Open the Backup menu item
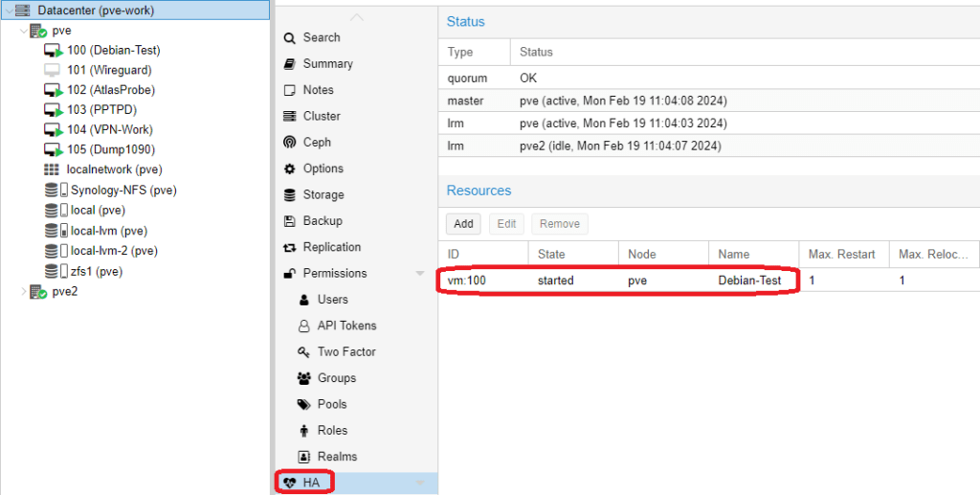This screenshot has width=980, height=495. coord(356,221)
